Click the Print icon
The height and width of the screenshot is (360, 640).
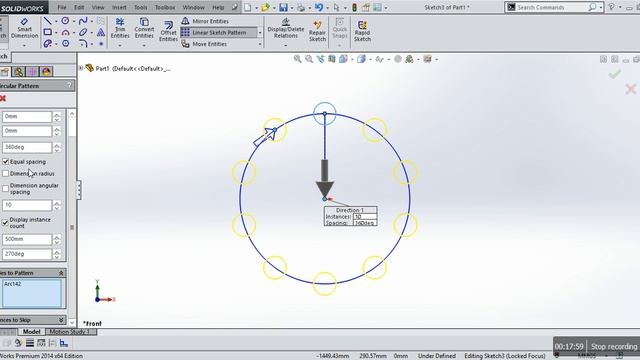tap(301, 7)
